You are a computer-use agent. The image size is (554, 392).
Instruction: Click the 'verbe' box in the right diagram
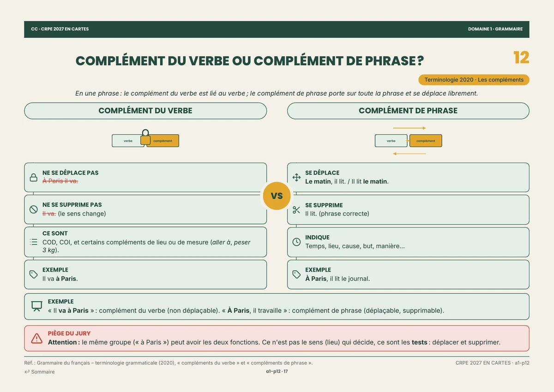(x=391, y=141)
